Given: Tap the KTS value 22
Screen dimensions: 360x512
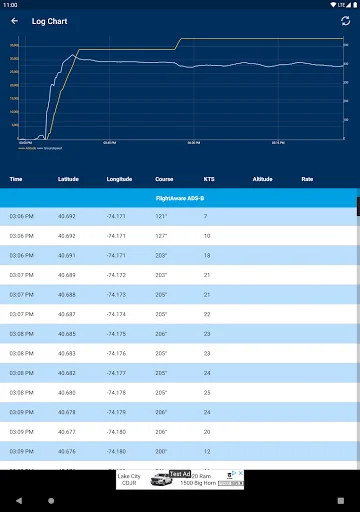Looking at the screenshot, I should [x=207, y=314].
